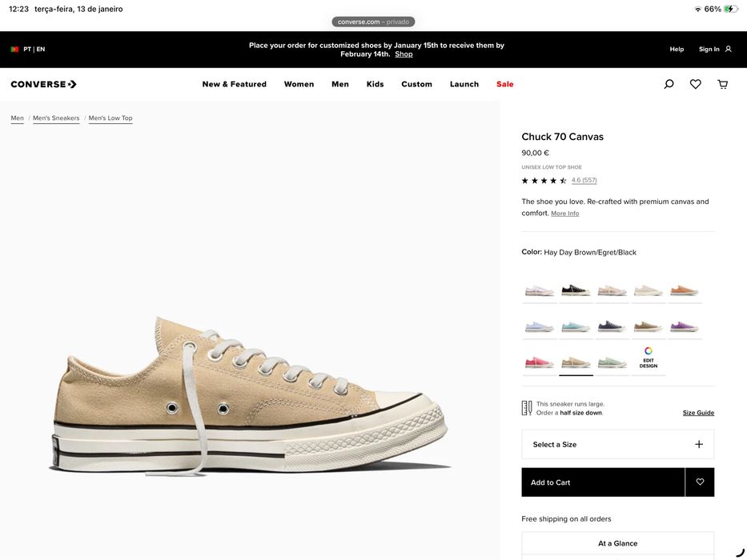Switch language to PT
Screen dimensions: 747x560
27,49
